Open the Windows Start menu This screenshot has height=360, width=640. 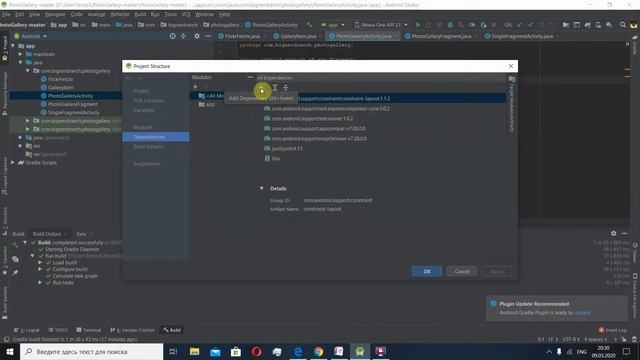pyautogui.click(x=10, y=351)
